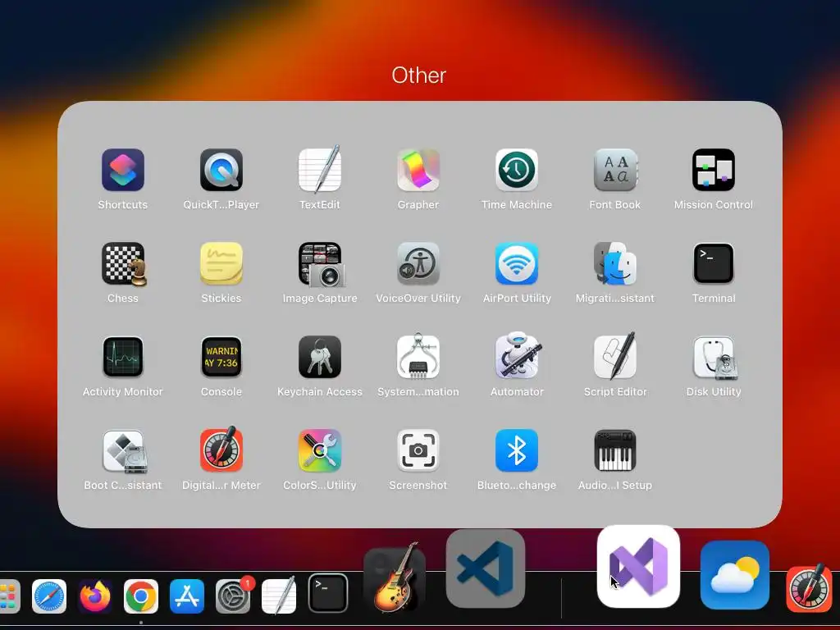Open the App Store in the Dock
This screenshot has width=840, height=630.
(187, 596)
